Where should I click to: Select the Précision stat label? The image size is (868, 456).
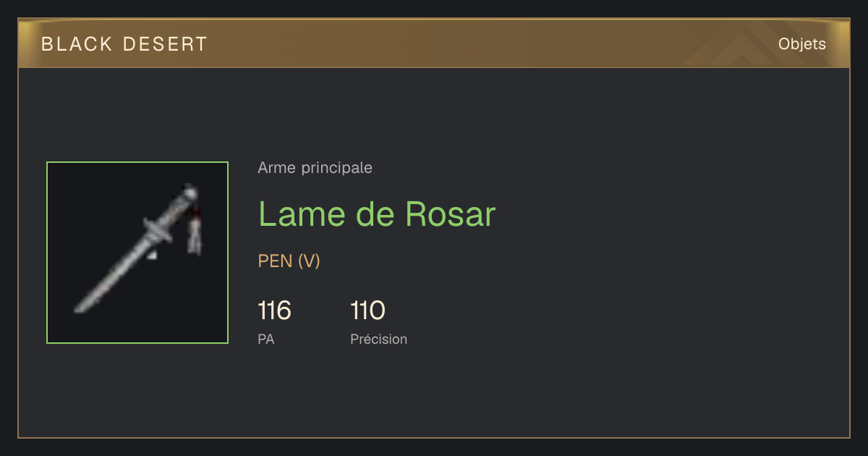point(378,339)
